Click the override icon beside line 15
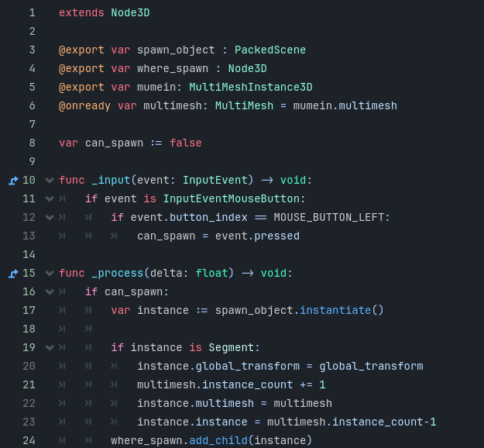 pyautogui.click(x=13, y=274)
